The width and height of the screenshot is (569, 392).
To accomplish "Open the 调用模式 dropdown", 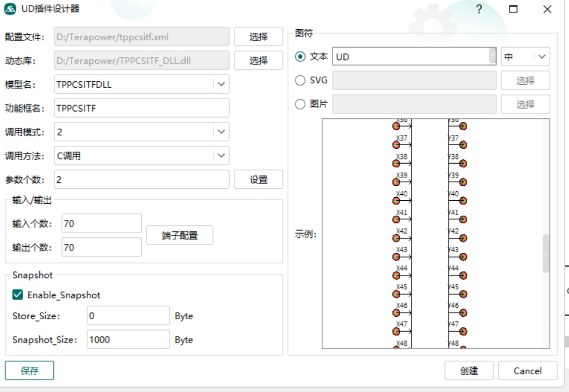I will (221, 132).
